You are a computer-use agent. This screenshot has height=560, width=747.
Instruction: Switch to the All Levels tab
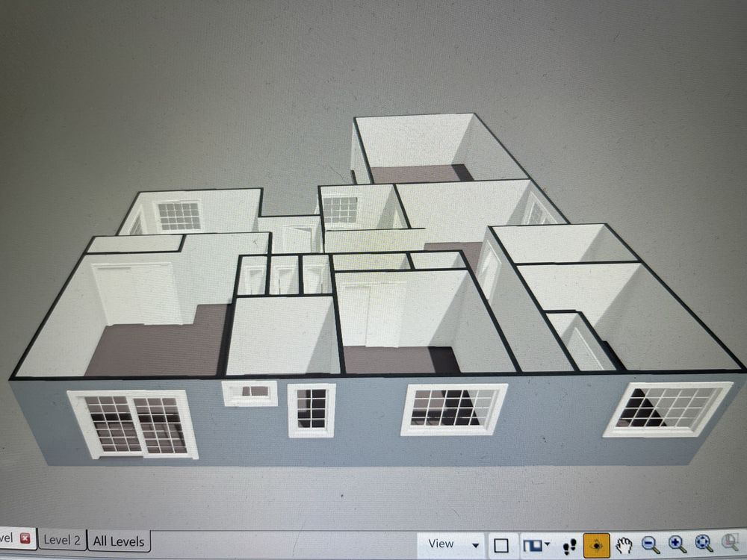click(120, 541)
